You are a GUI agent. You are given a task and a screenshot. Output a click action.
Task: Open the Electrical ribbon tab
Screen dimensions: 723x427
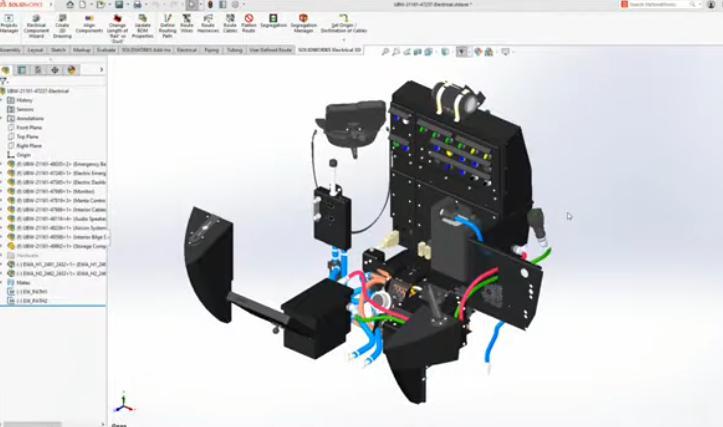pos(187,50)
